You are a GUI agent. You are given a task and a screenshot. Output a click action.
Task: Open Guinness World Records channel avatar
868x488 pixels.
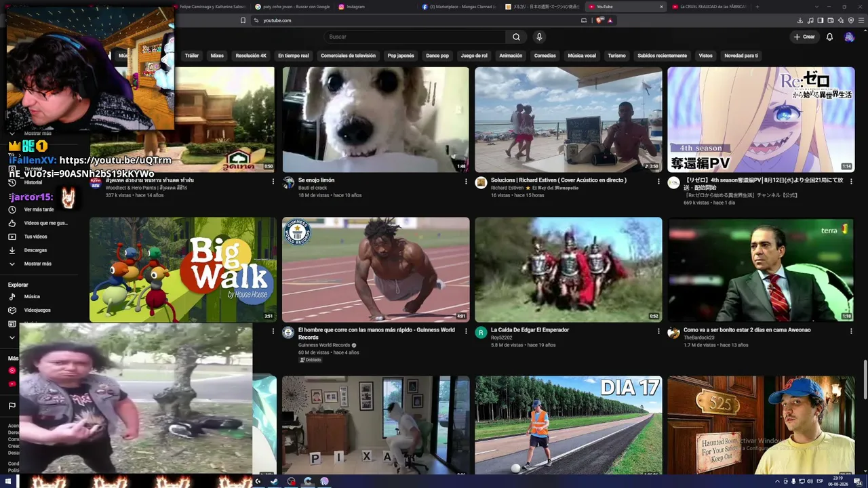tap(288, 332)
